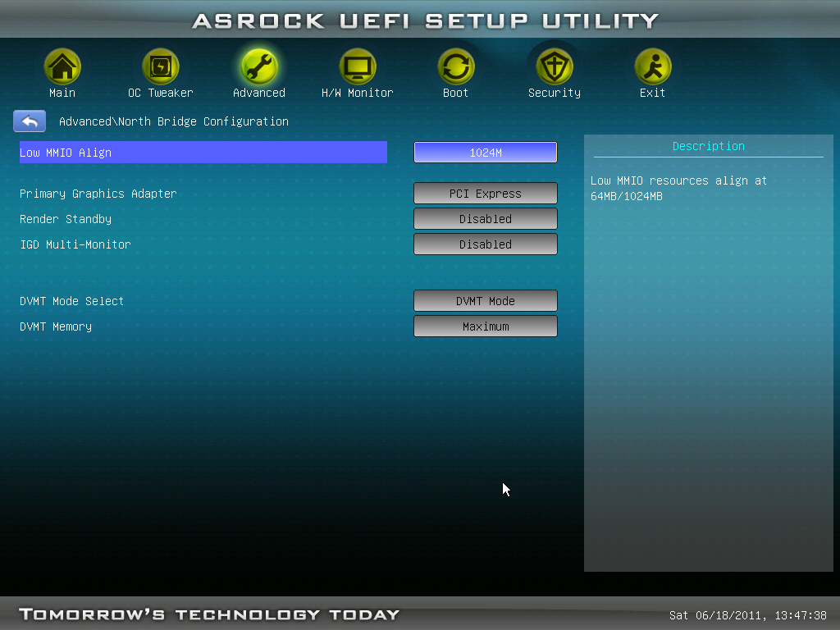Click the Exit running-man icon
840x630 pixels.
pyautogui.click(x=652, y=66)
